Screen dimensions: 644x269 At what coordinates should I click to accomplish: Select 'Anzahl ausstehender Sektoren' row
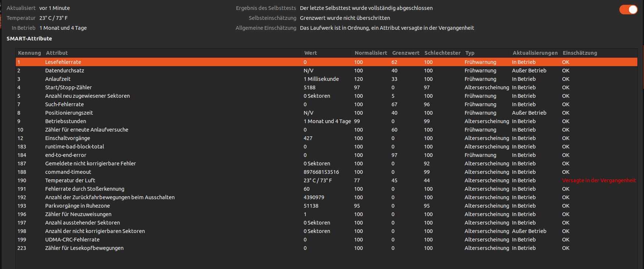click(326, 223)
